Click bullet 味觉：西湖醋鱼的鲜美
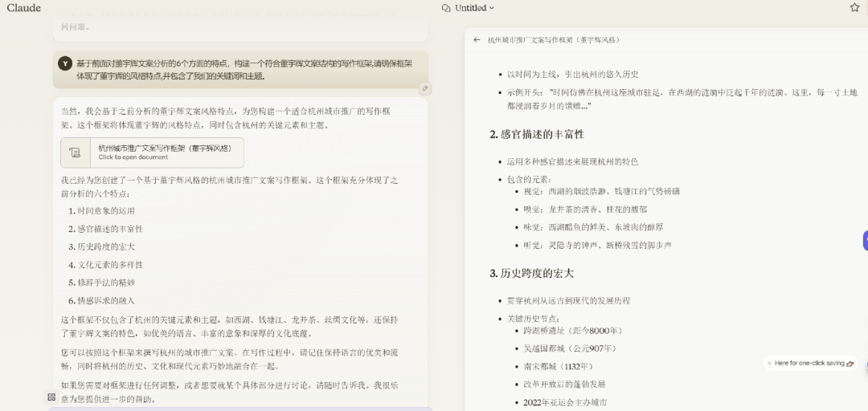This screenshot has height=411, width=868. (x=593, y=227)
